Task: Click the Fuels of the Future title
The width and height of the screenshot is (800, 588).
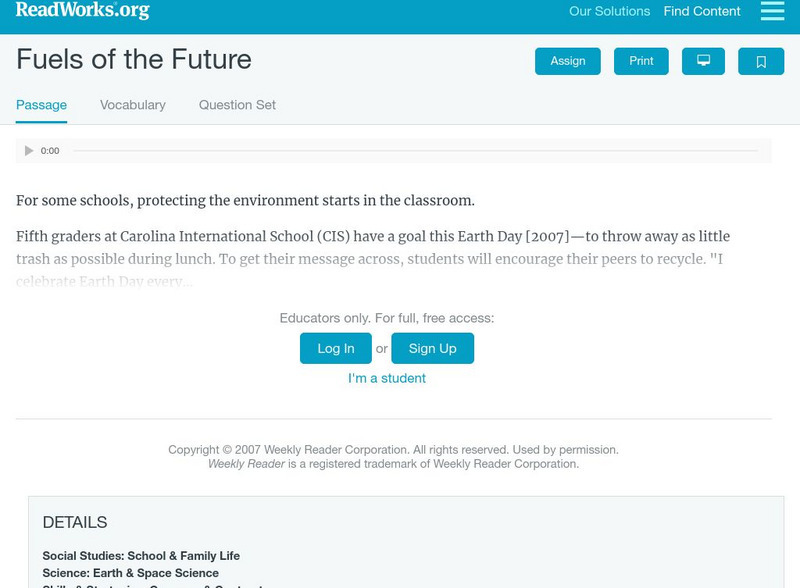Action: pos(134,60)
